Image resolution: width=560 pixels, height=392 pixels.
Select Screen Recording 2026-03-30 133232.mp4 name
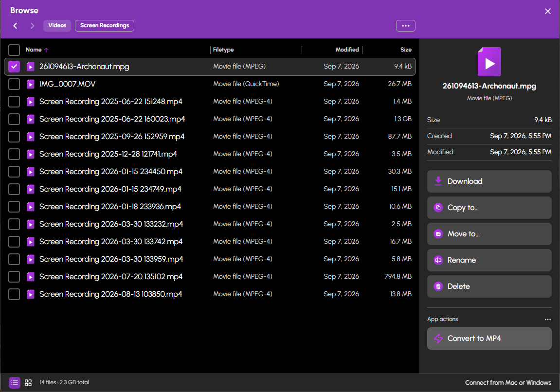[x=111, y=224]
